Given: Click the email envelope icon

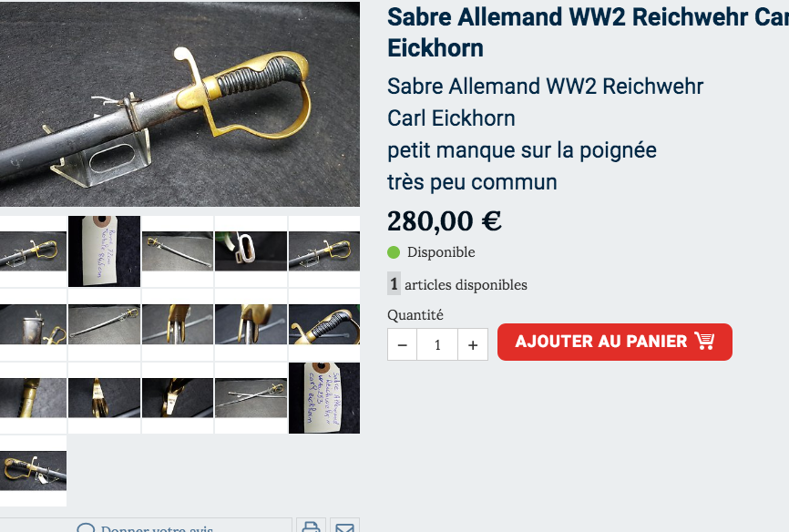Looking at the screenshot, I should point(344,527).
